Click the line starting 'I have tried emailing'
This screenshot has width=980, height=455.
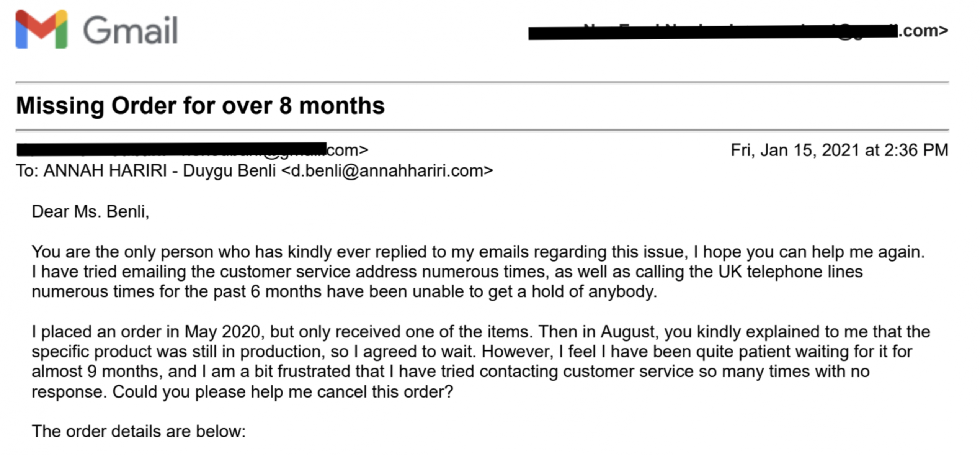[447, 272]
